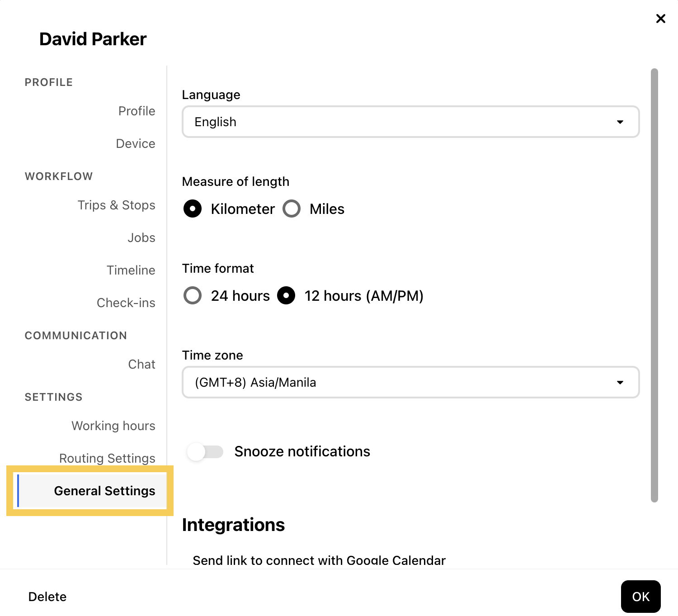Screen dimensions: 678x616
Task: Open the Timeline section
Action: (x=131, y=270)
